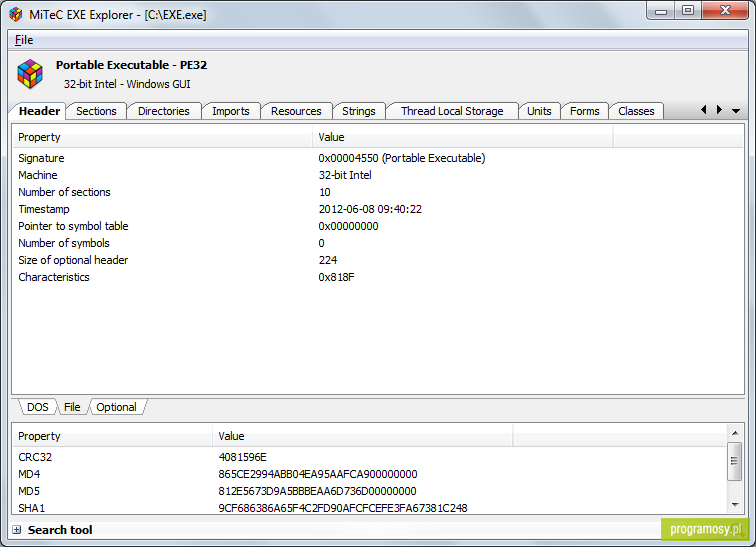Click MD5 value 812E5673D9A5BBBEAA6D736D00000000
This screenshot has height=547, width=756.
[317, 491]
